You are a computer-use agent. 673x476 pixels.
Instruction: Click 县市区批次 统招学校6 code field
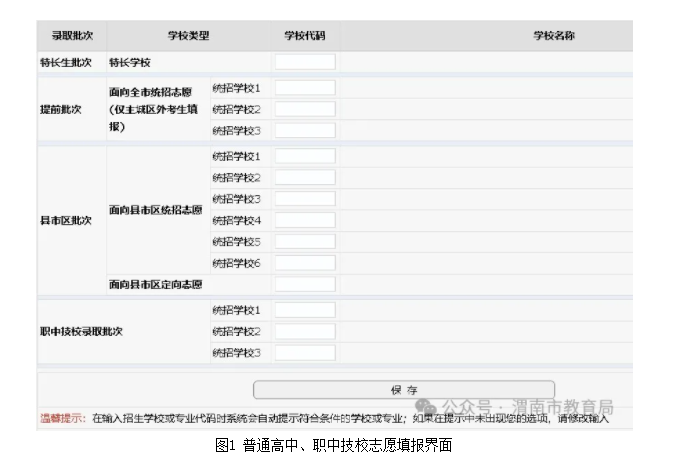pos(305,262)
